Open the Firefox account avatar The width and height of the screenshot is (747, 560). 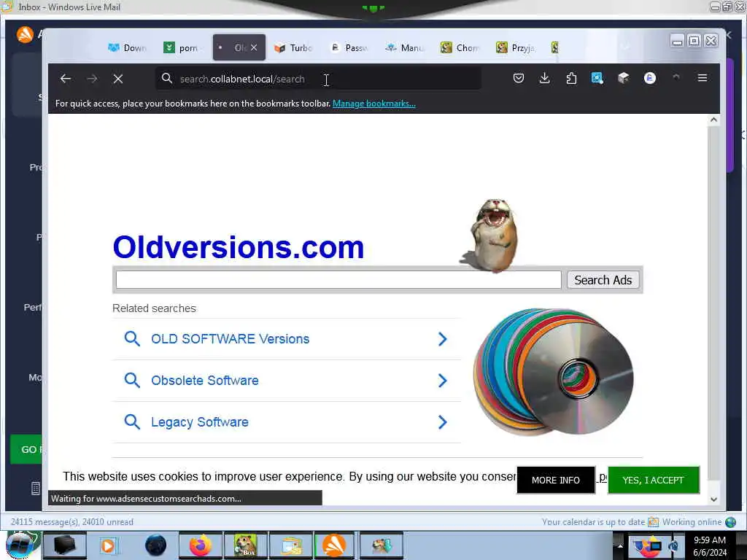(650, 78)
